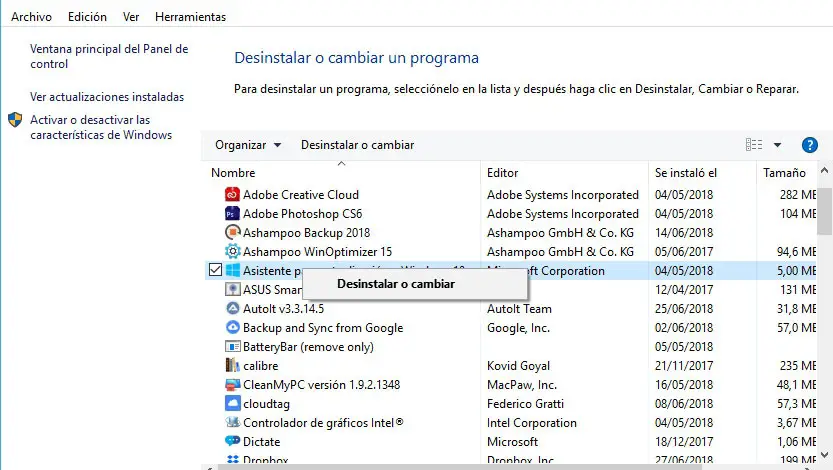
Task: Click the Dictate speech bubble icon
Action: (x=232, y=441)
